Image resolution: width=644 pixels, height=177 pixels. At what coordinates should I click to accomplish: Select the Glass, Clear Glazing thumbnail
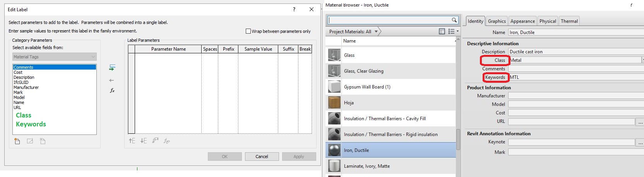[x=334, y=71]
